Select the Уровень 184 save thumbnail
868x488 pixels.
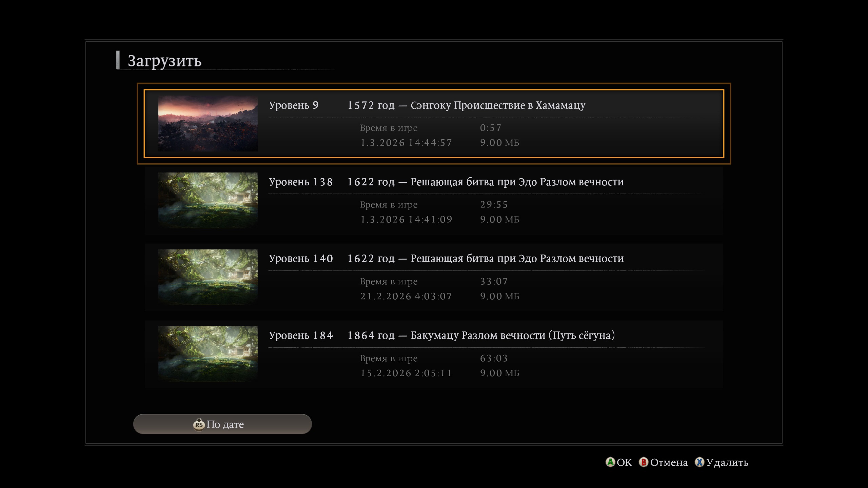(x=208, y=354)
